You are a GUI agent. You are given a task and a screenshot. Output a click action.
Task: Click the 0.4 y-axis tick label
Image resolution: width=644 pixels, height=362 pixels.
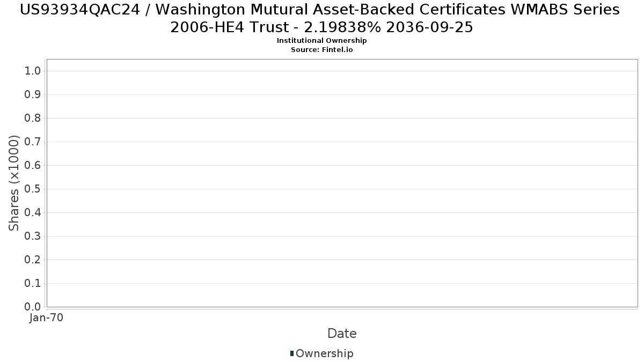(x=33, y=212)
